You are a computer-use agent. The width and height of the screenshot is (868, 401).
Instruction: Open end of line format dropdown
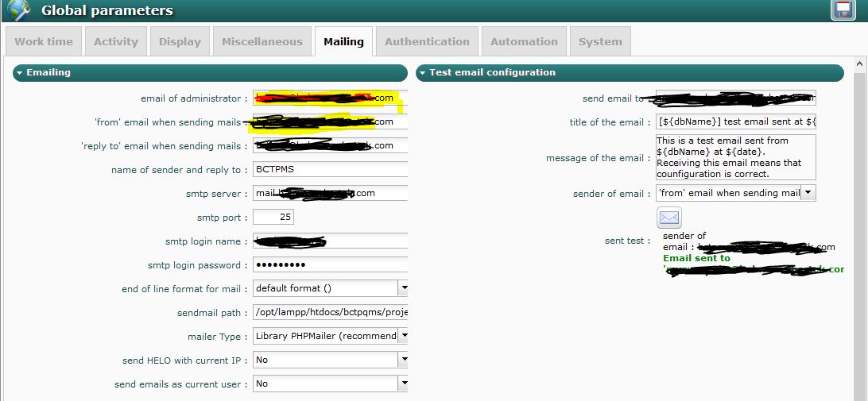coord(404,288)
